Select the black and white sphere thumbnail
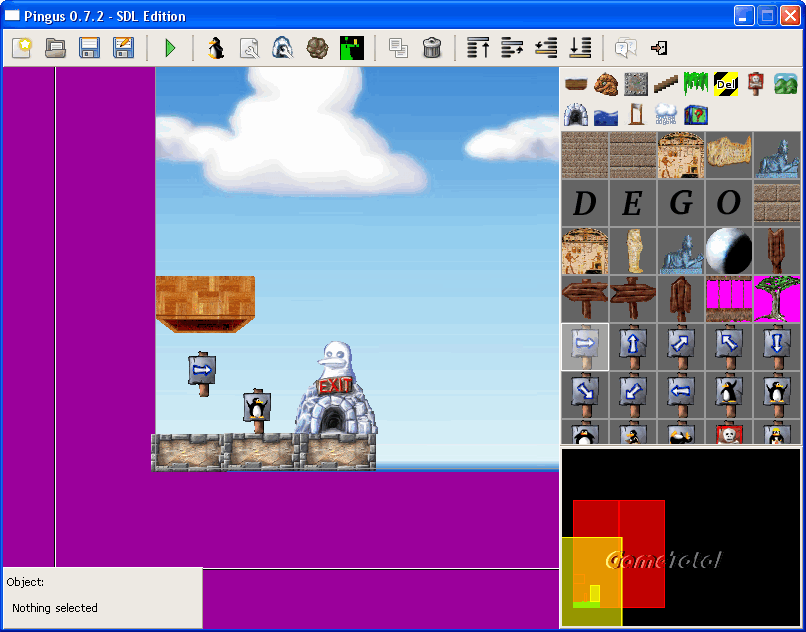This screenshot has width=806, height=632. click(x=729, y=251)
